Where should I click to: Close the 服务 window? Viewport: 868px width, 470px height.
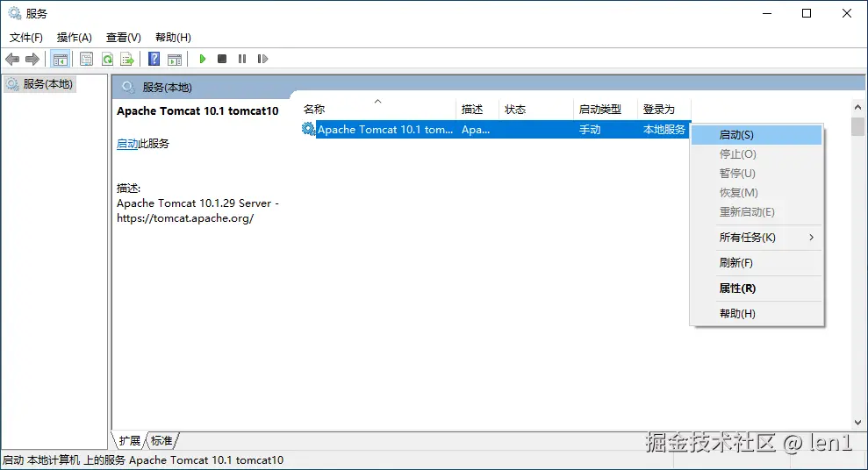point(847,13)
